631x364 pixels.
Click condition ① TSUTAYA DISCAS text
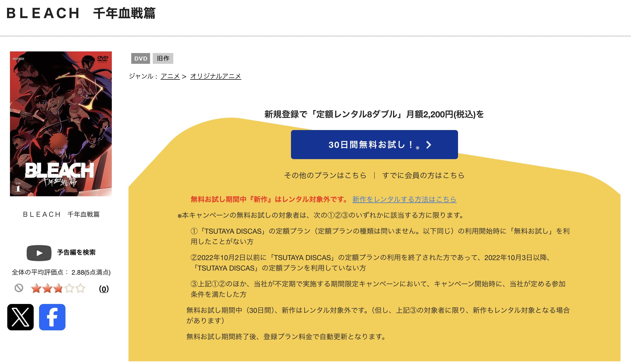pos(380,236)
